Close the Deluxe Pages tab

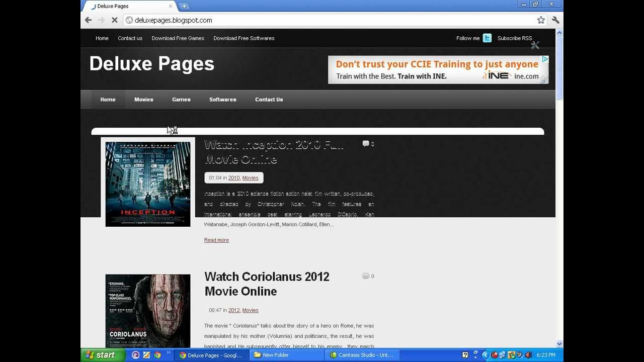pyautogui.click(x=170, y=6)
